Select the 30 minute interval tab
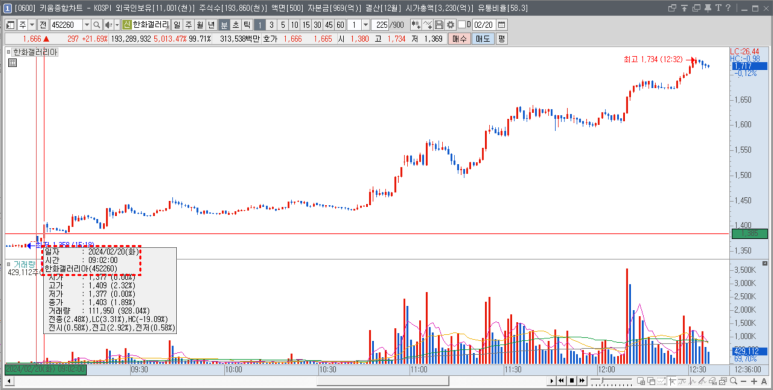This screenshot has height=390, width=773. tap(317, 25)
